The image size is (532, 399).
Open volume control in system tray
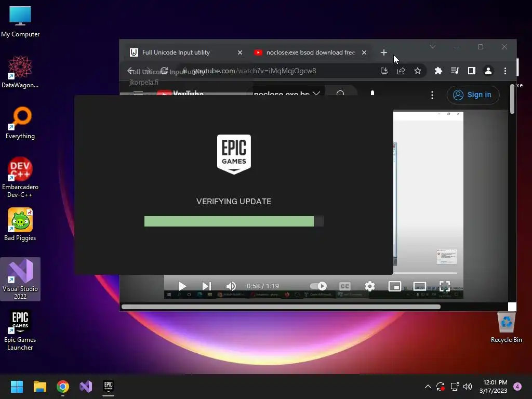click(x=468, y=387)
